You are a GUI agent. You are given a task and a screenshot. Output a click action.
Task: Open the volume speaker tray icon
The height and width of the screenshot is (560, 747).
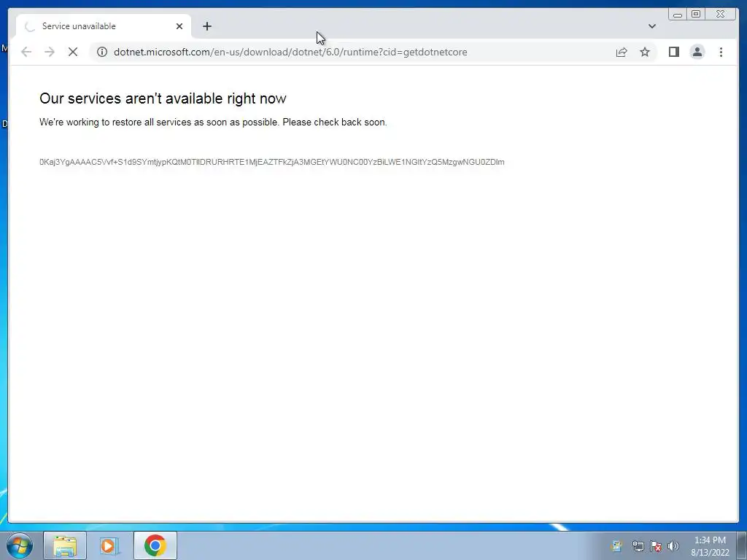click(673, 546)
